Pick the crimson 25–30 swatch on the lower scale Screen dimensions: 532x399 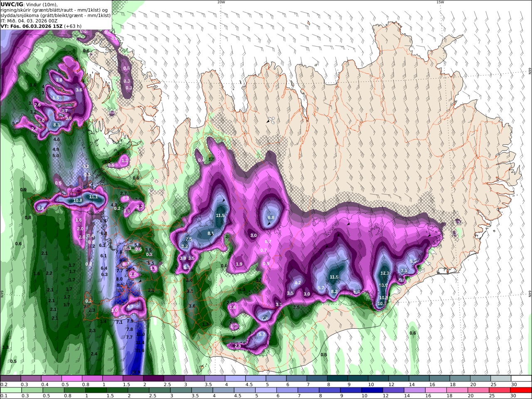pos(500,390)
